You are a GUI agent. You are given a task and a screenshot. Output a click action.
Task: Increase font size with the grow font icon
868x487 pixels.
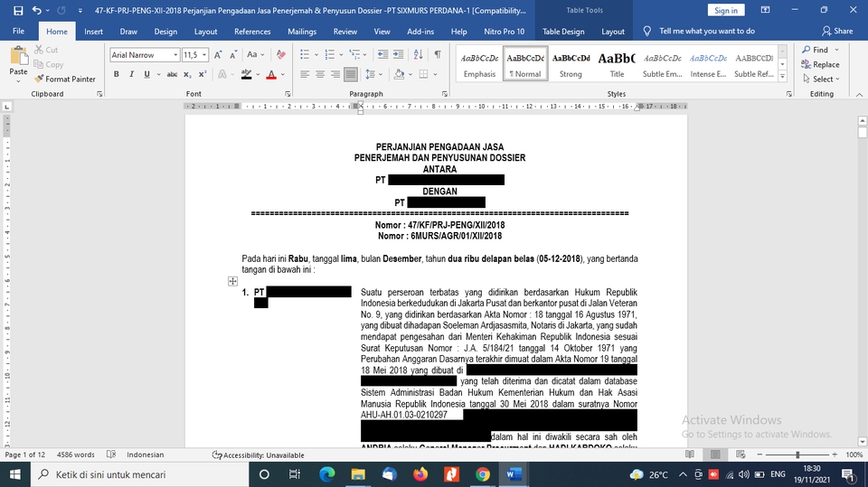pos(218,55)
